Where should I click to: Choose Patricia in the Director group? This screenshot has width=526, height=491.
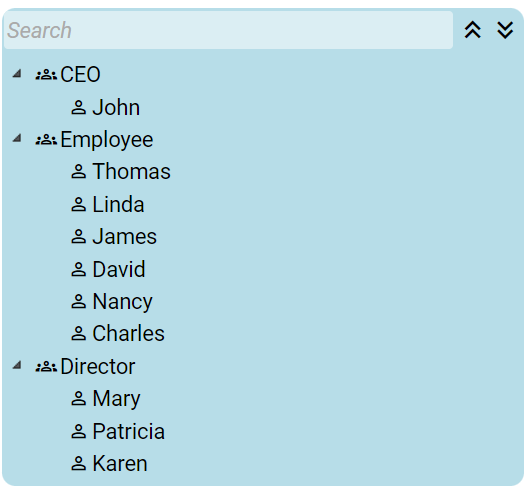tap(128, 431)
